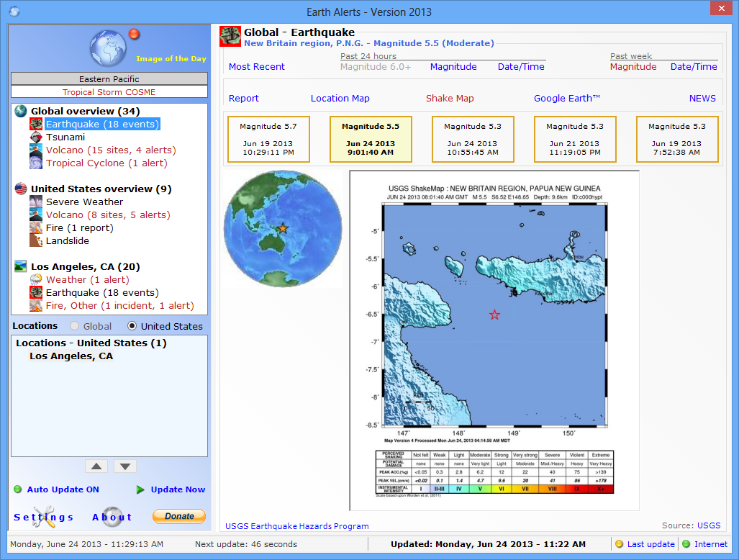Click the Landslide icon
This screenshot has width=739, height=560.
click(36, 240)
